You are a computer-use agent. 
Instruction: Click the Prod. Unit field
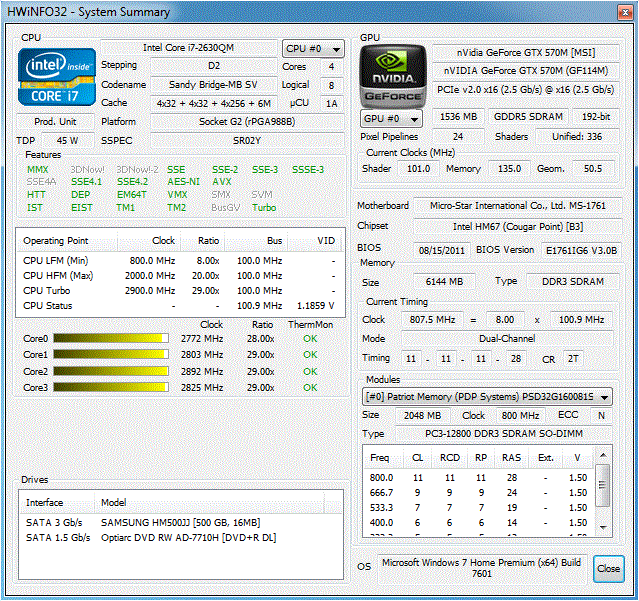(x=55, y=121)
